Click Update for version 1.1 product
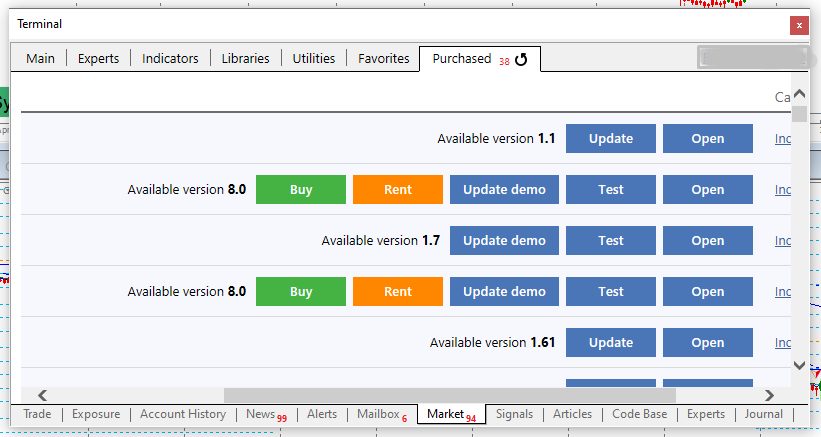The width and height of the screenshot is (821, 437). pyautogui.click(x=611, y=139)
